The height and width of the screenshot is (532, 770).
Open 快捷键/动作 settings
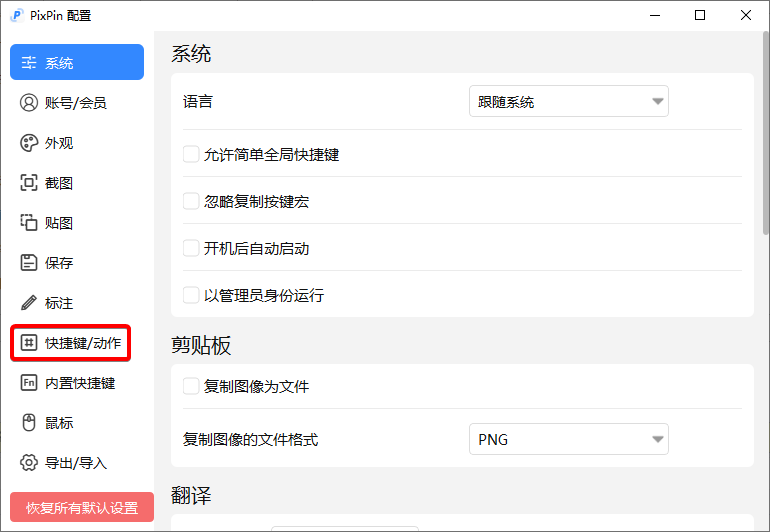pyautogui.click(x=77, y=343)
